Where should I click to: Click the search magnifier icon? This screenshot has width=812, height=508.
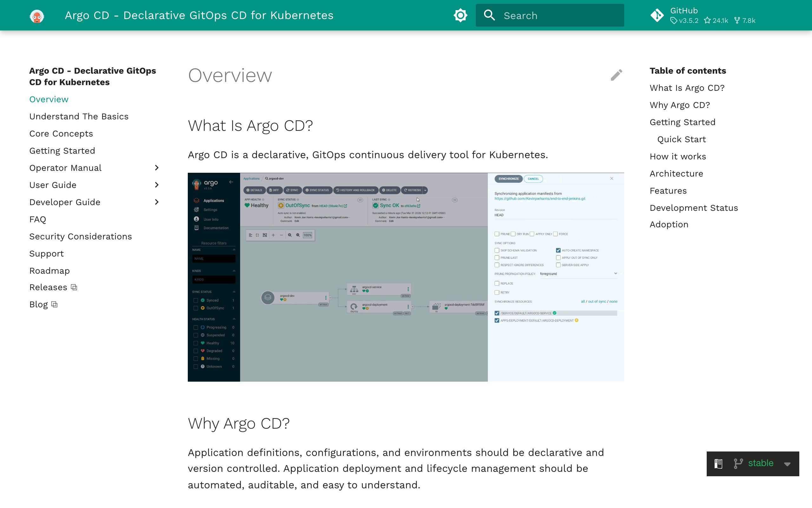pyautogui.click(x=489, y=16)
